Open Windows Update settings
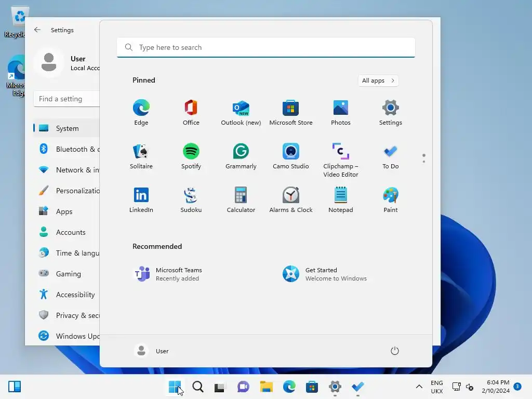532x399 pixels. [66, 336]
